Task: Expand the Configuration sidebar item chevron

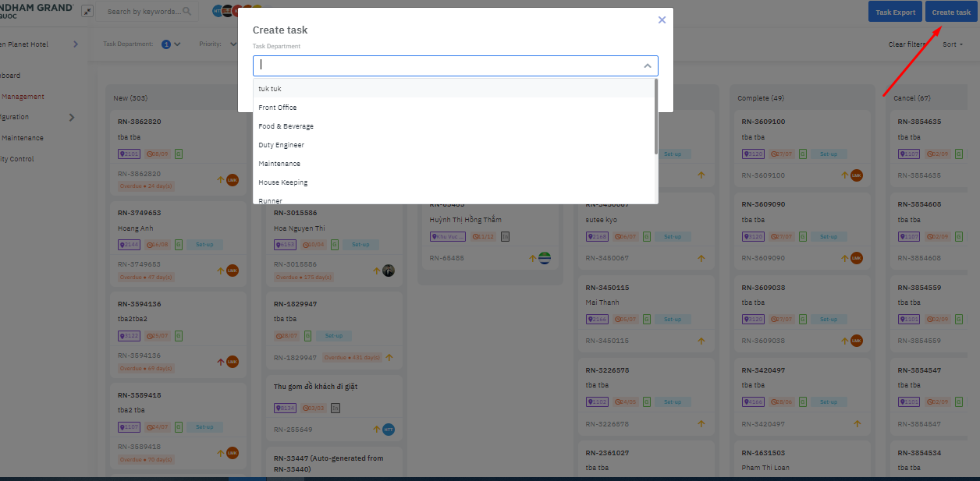Action: click(x=73, y=117)
